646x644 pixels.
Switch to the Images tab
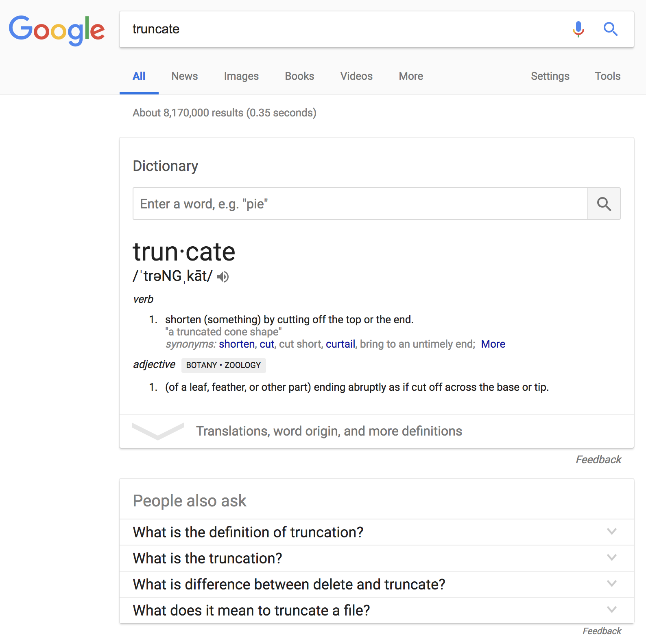pos(241,76)
